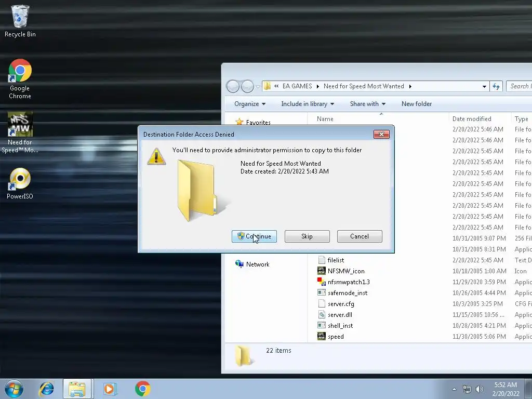Sort by Date modified column header
The height and width of the screenshot is (399, 532).
(x=480, y=119)
